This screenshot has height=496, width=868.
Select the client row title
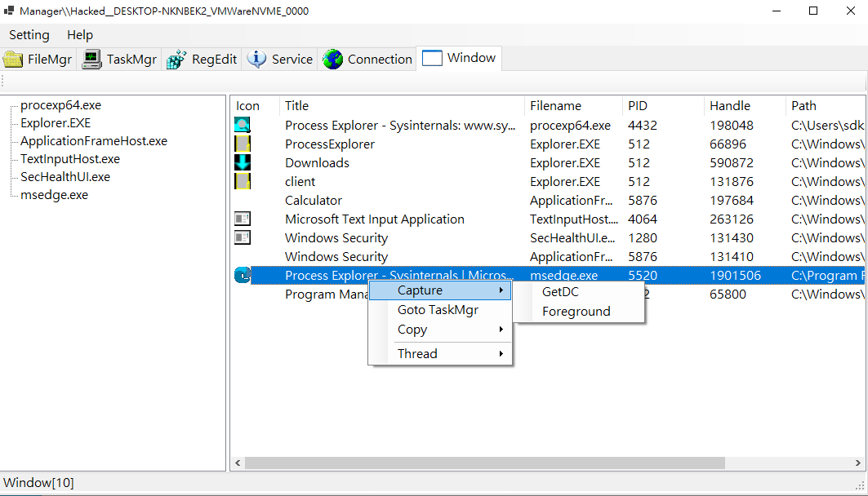(300, 181)
